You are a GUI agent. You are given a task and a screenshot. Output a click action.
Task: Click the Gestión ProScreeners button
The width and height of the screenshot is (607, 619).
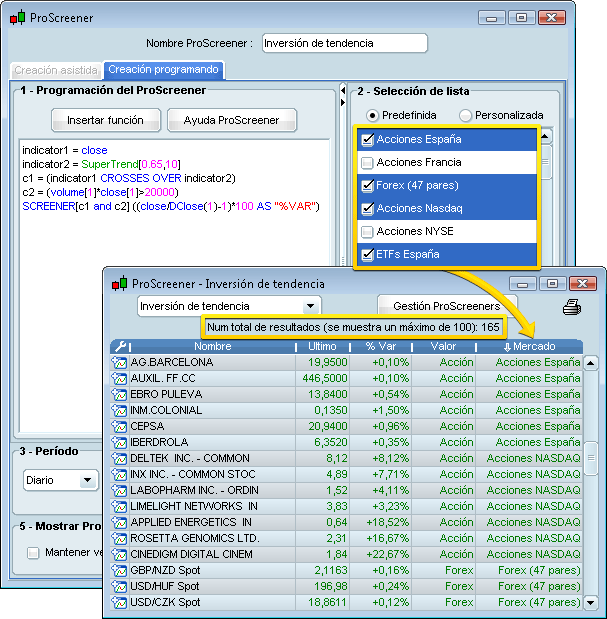coord(447,306)
